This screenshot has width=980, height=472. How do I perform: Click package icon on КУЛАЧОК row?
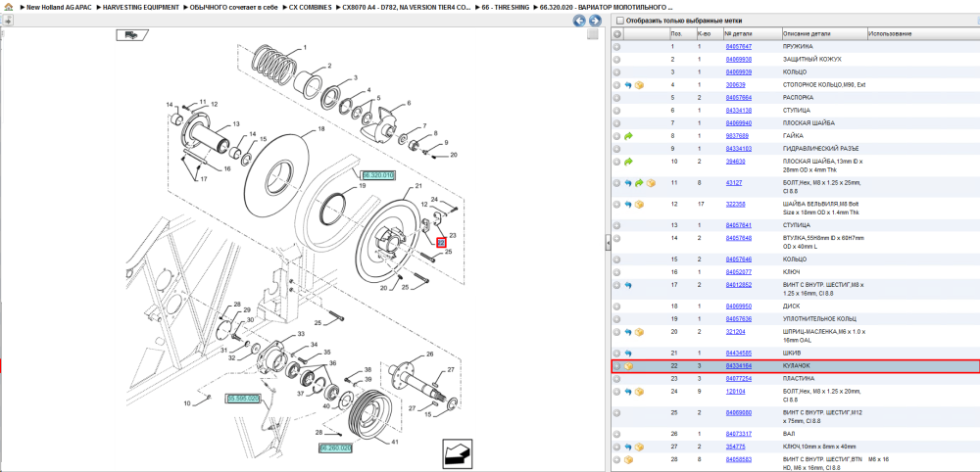(x=629, y=366)
